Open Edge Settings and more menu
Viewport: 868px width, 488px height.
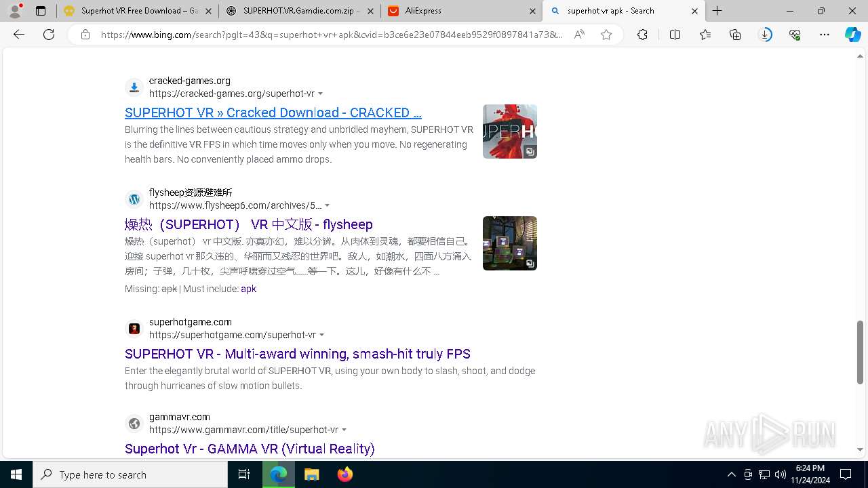[825, 35]
